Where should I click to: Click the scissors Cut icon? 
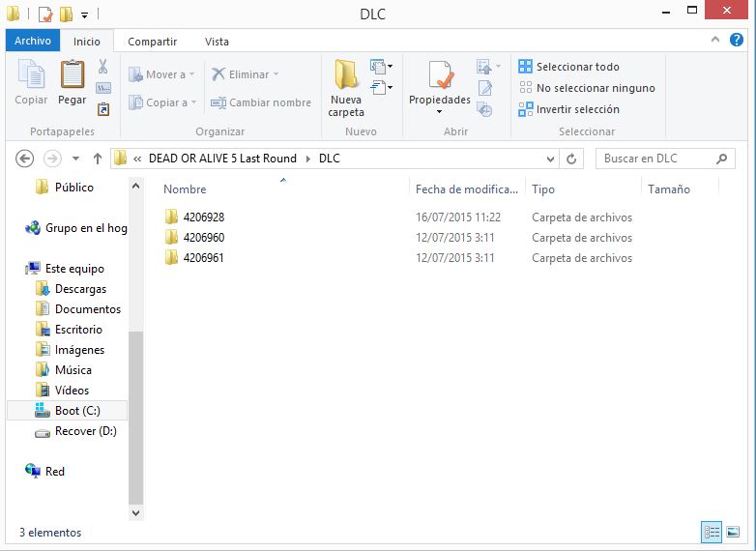[x=103, y=67]
